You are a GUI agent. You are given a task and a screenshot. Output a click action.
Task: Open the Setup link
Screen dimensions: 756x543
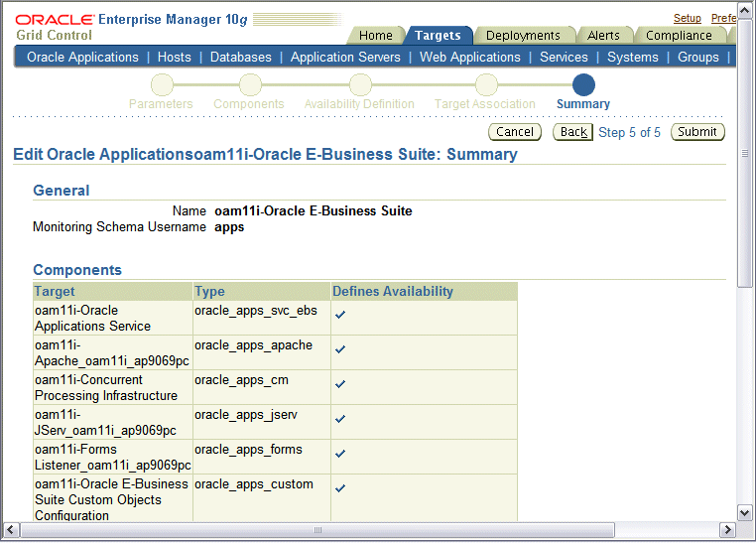coord(688,18)
